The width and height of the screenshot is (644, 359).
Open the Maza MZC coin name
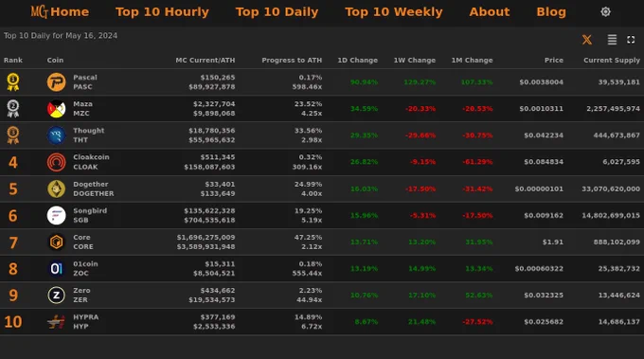(82, 109)
